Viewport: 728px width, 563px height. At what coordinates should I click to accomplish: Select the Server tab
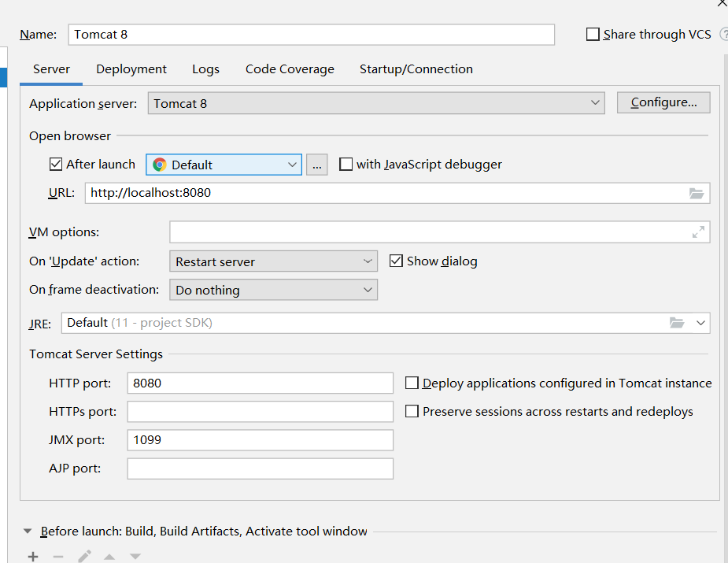tap(51, 69)
